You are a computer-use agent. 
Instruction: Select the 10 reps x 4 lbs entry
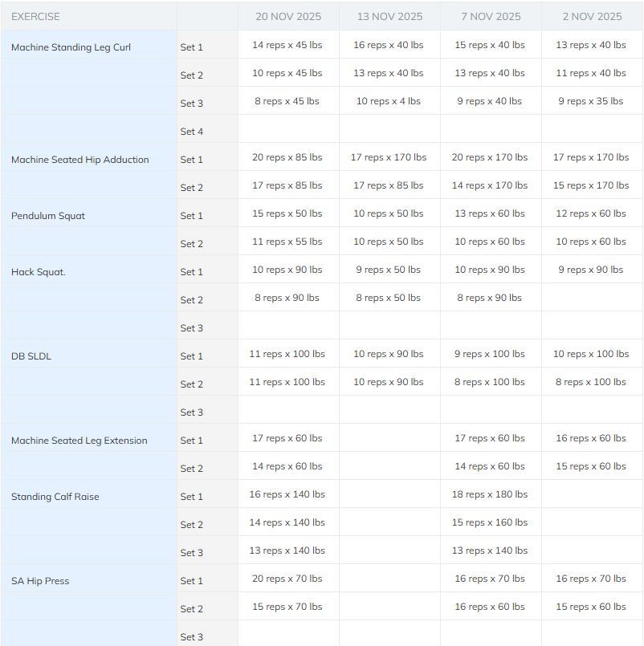point(389,101)
